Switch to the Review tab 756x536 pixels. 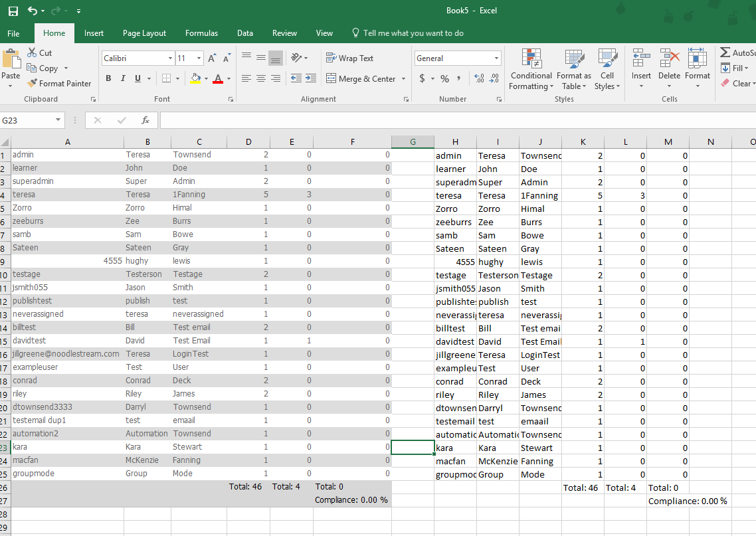(x=284, y=33)
